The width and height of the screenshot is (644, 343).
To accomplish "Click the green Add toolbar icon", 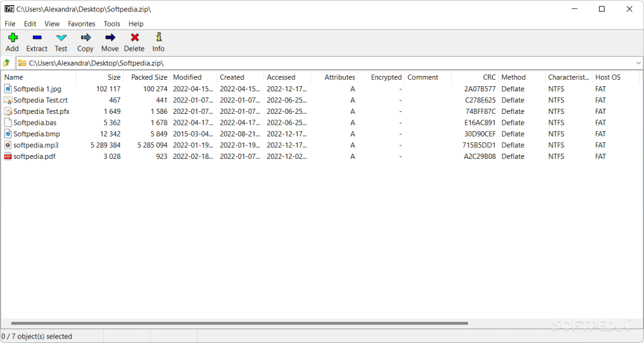I will 12,38.
